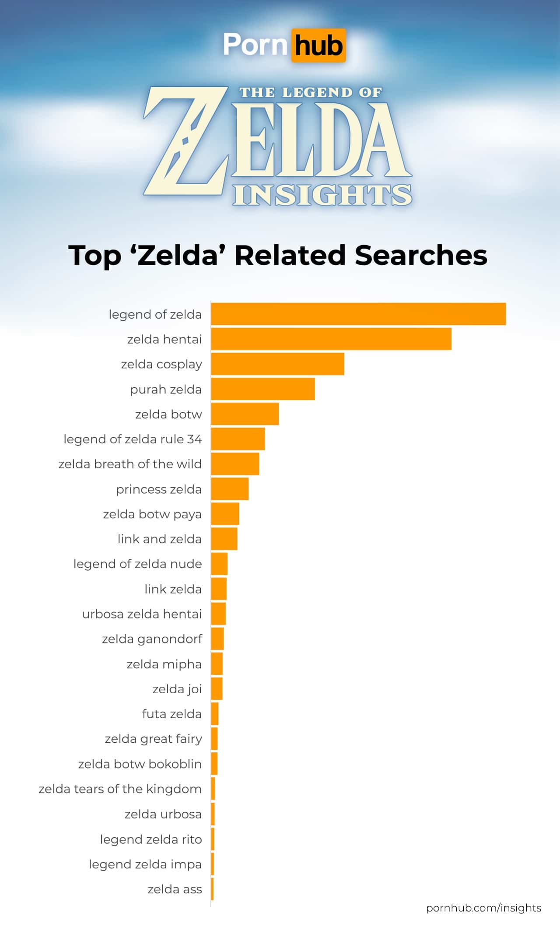Image resolution: width=560 pixels, height=934 pixels.
Task: Select the 'zelda breath of the wild' label
Action: pos(130,464)
